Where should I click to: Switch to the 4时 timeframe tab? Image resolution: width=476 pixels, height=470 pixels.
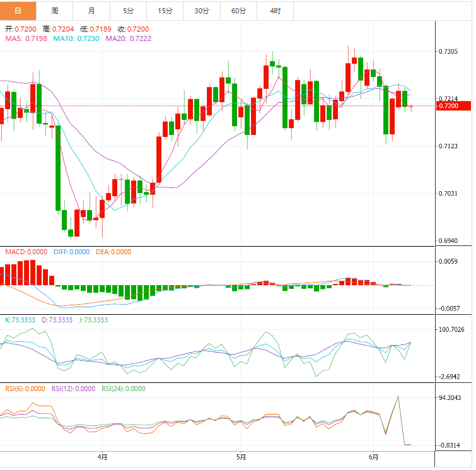[276, 11]
